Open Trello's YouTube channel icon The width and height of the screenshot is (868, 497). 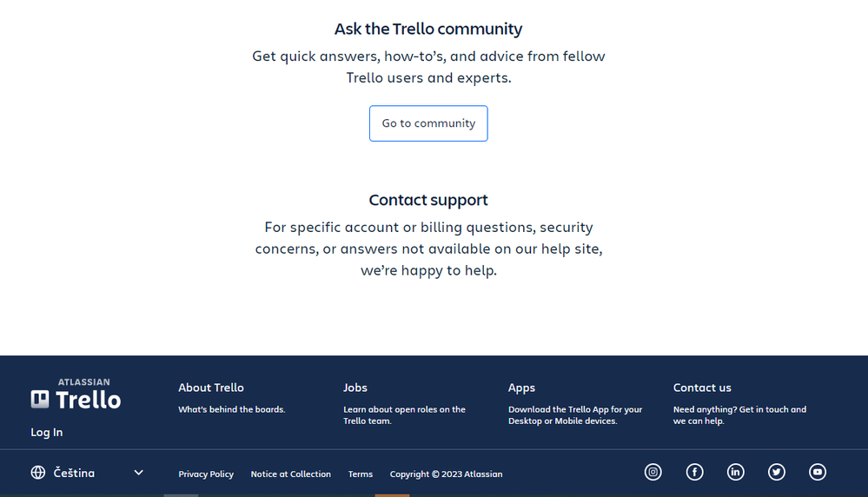tap(818, 472)
